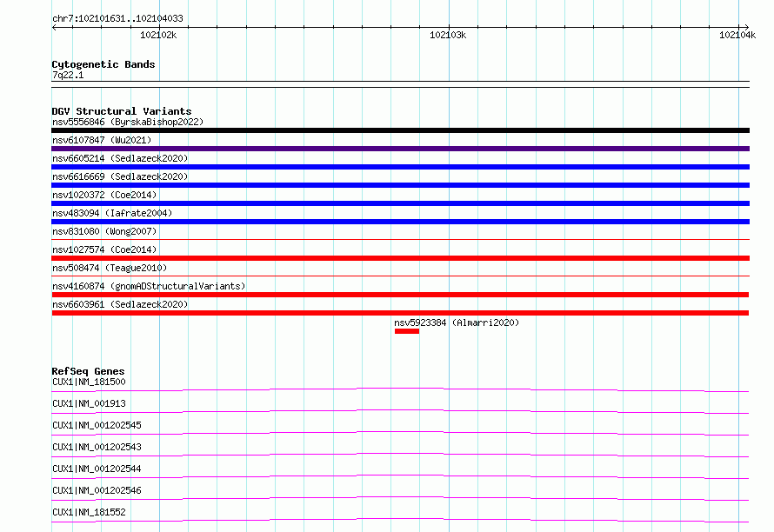
Task: Click the magenta intron line under CUX1|NM_001913
Action: 400,410
